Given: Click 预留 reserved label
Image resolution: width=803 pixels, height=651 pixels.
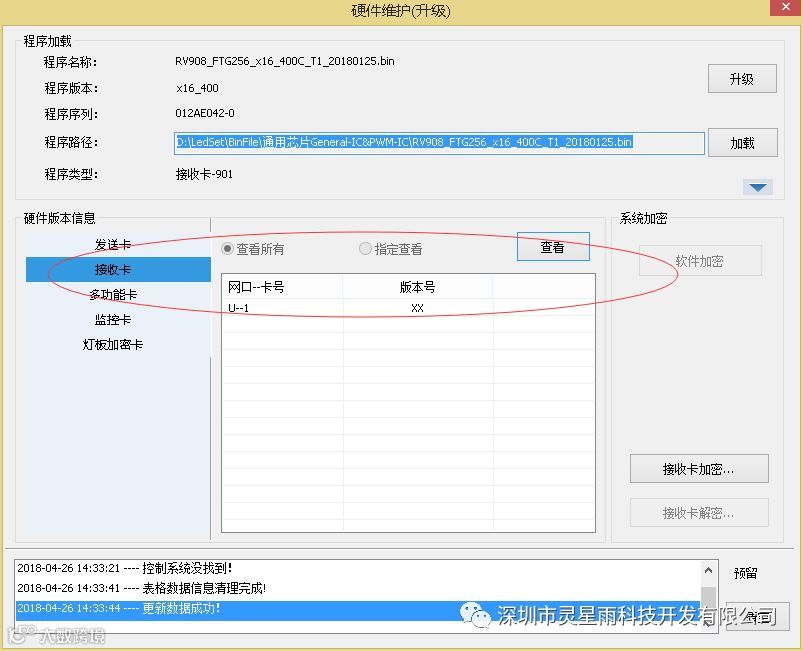Looking at the screenshot, I should click(x=746, y=573).
